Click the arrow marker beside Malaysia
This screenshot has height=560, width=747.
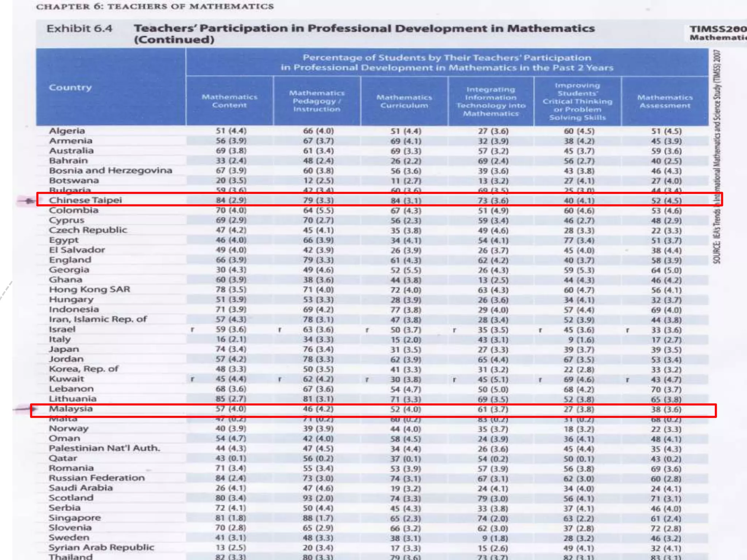pos(26,409)
